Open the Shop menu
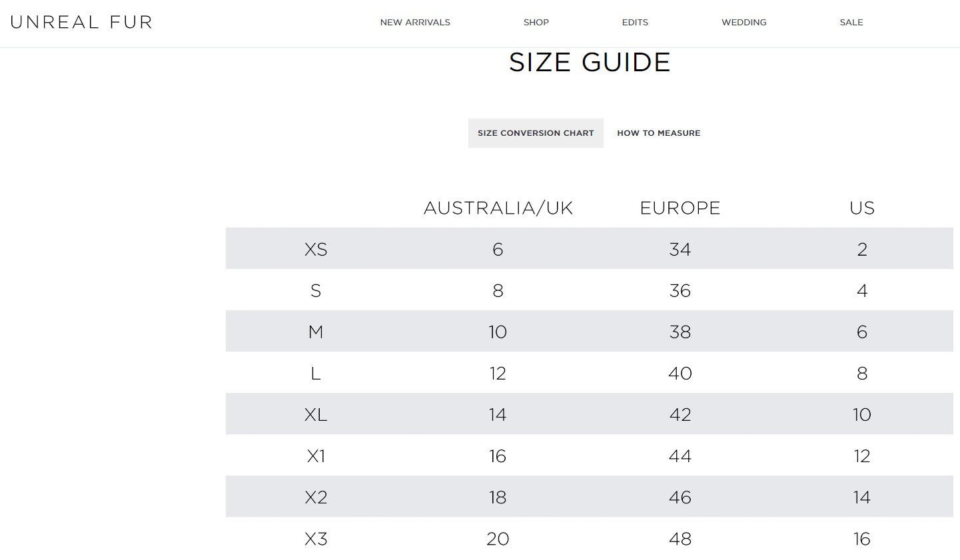 click(x=536, y=22)
